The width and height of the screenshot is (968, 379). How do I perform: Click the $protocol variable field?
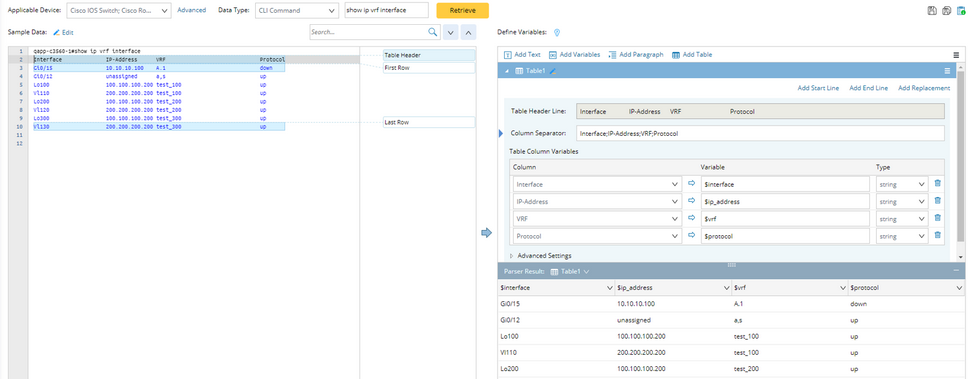pos(786,236)
